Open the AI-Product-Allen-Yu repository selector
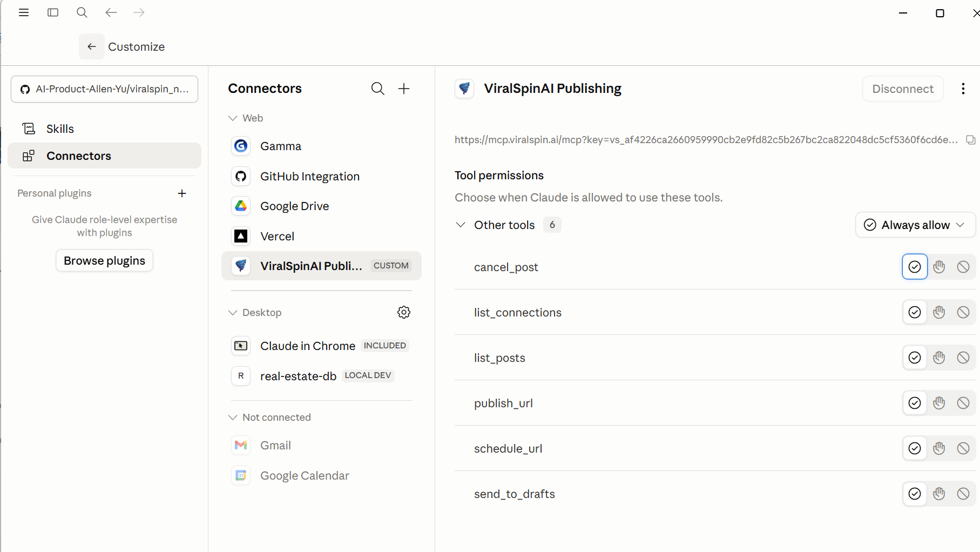Image resolution: width=980 pixels, height=552 pixels. coord(104,89)
